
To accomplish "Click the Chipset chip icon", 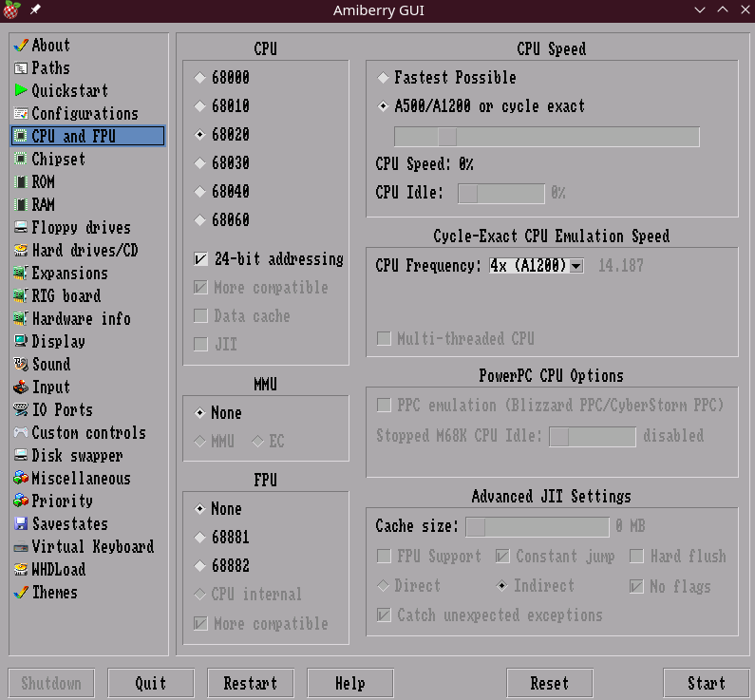I will (x=21, y=159).
